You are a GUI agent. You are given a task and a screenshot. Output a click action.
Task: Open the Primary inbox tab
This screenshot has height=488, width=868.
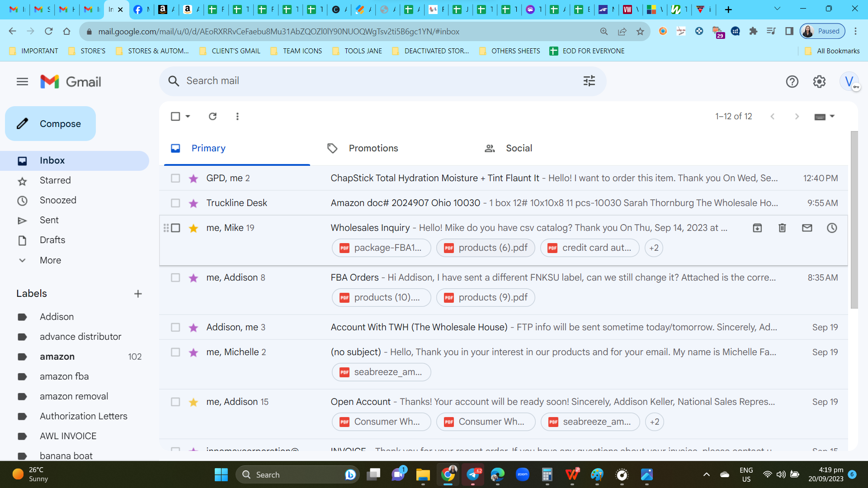tap(237, 148)
